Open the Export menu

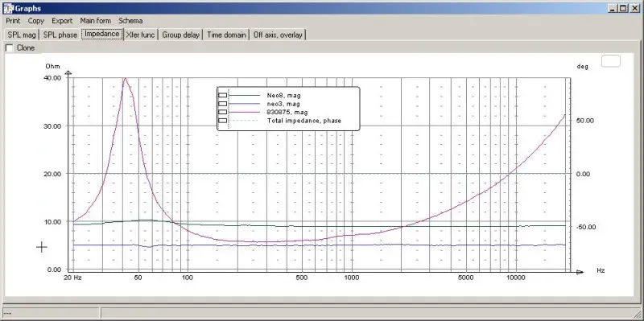pyautogui.click(x=62, y=21)
